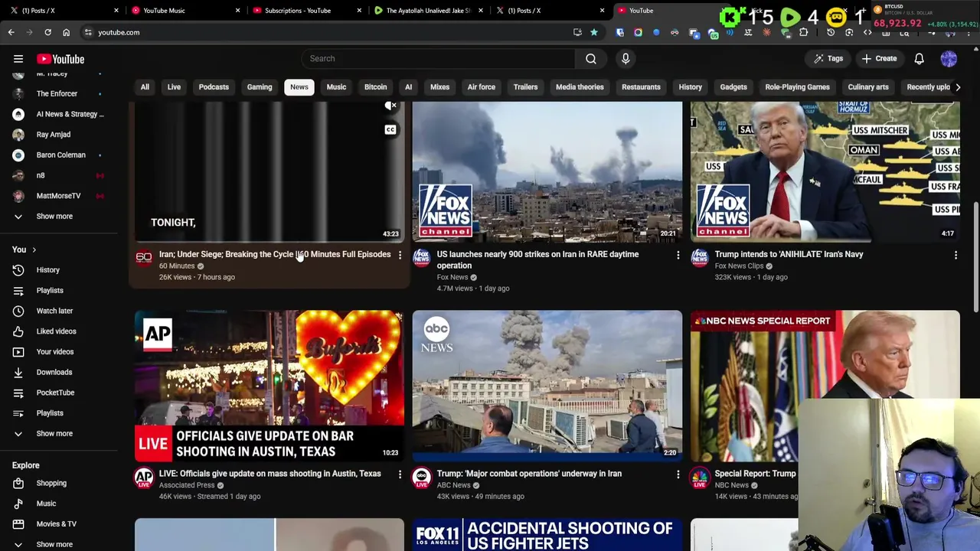Open the You section chevron
This screenshot has height=551, width=980.
coord(34,249)
